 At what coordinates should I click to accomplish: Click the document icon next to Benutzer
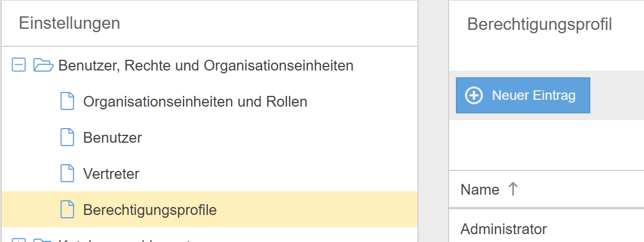(67, 138)
